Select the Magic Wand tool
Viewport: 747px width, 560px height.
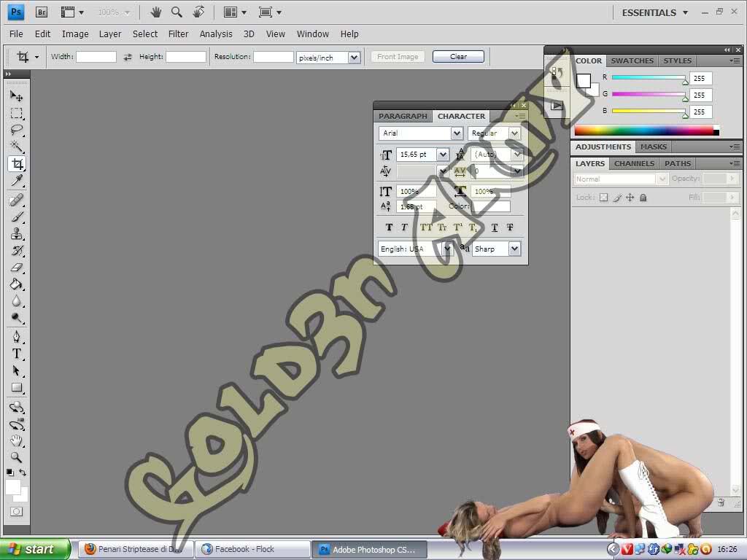point(17,147)
